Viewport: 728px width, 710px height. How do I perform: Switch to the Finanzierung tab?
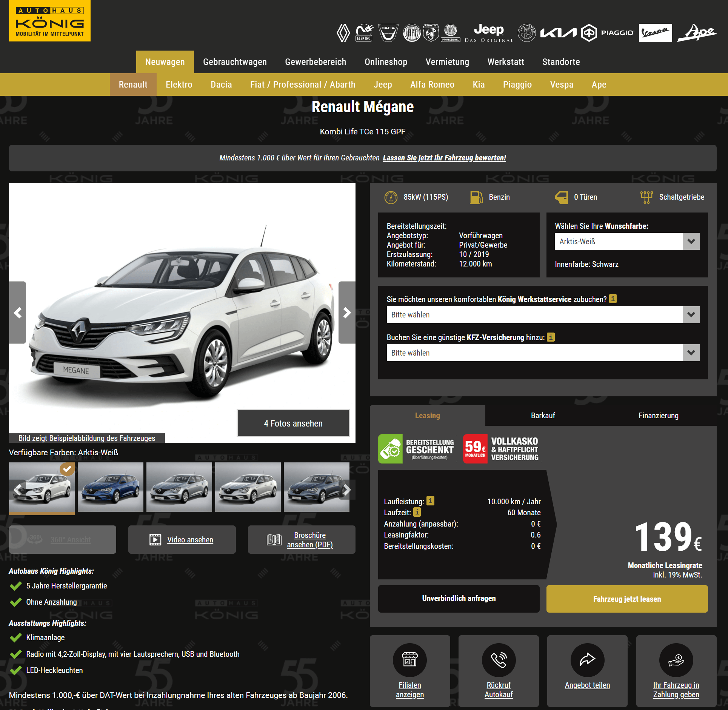[658, 416]
